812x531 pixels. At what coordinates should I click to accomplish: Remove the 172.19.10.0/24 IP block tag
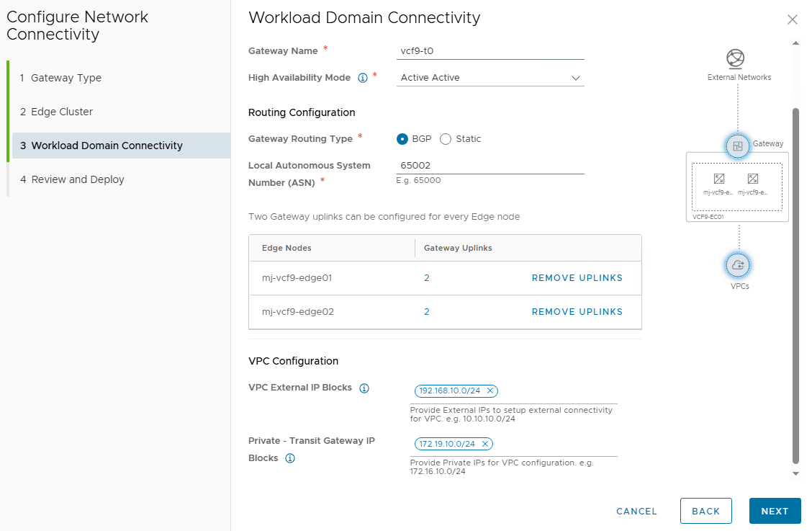click(x=485, y=444)
